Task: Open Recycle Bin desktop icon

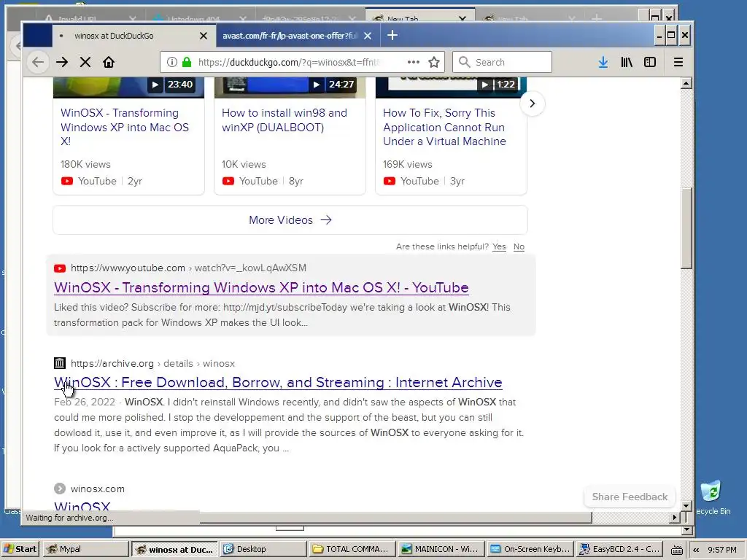Action: (713, 497)
